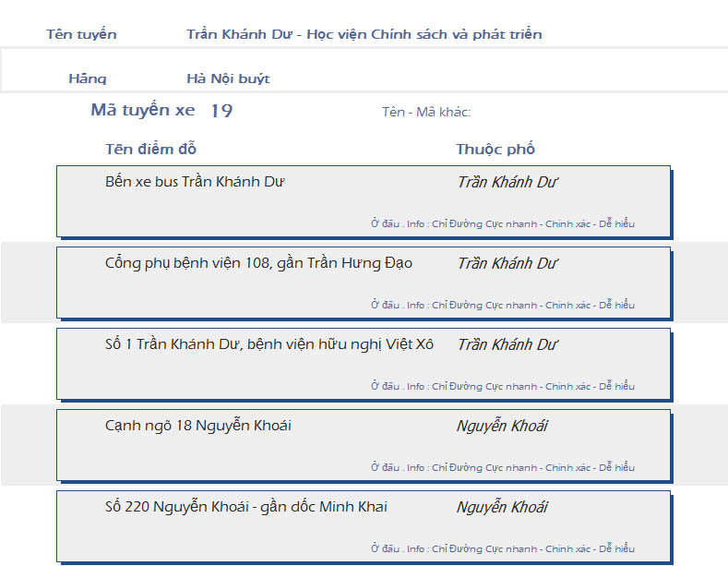Click the Tên điểm đỗ column header
Screen dimensions: 728x566
pos(150,150)
